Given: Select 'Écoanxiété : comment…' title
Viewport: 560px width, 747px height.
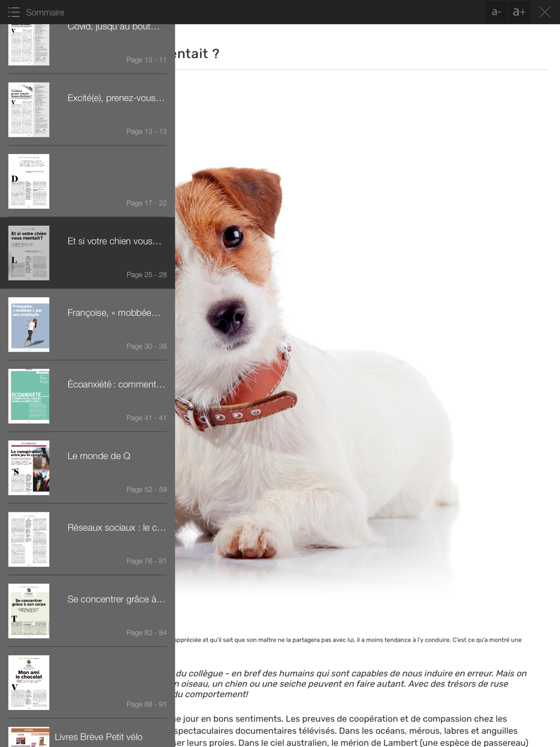Looking at the screenshot, I should point(116,385).
